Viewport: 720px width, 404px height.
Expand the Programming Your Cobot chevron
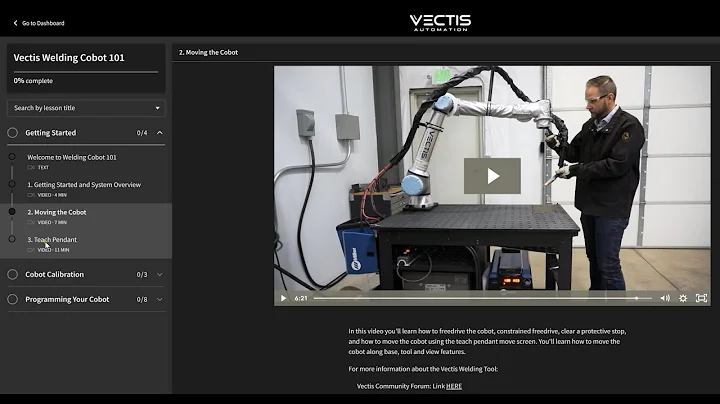click(159, 299)
